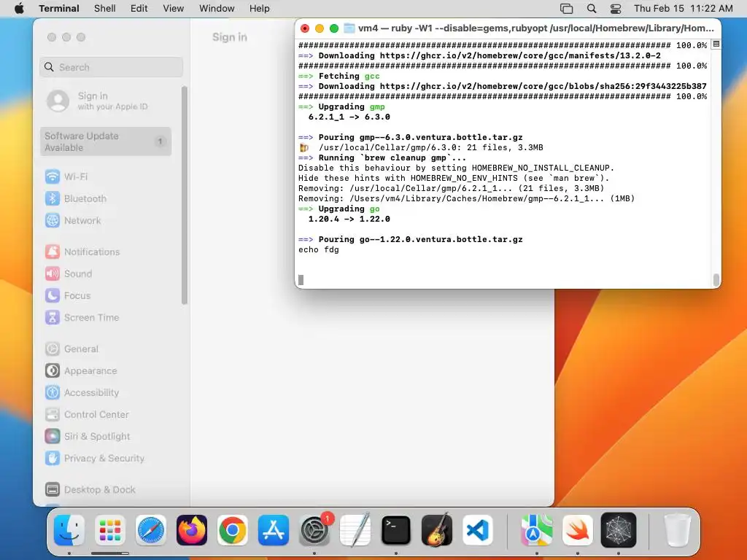This screenshot has width=747, height=560.
Task: Open Control Center in the menu bar
Action: pos(616,9)
